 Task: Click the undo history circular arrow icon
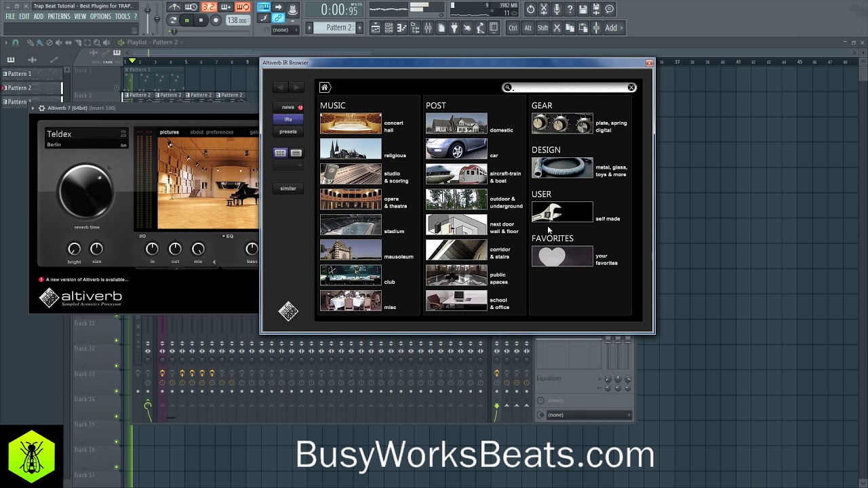point(530,9)
